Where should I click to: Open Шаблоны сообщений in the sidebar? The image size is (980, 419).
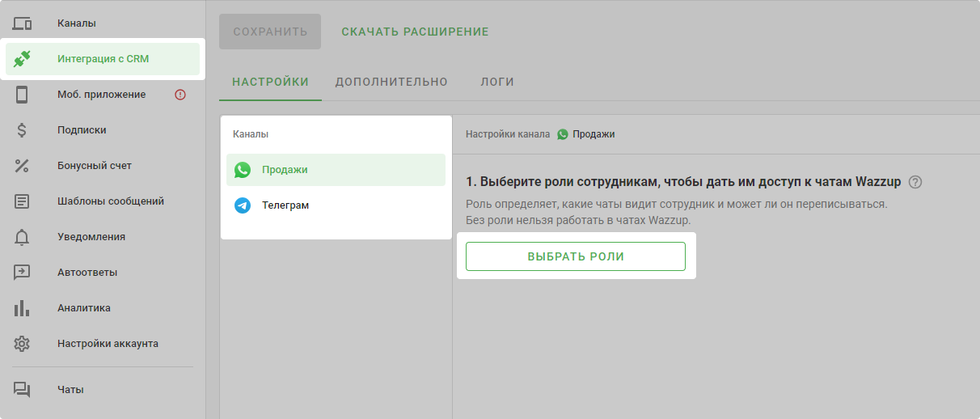pos(111,201)
